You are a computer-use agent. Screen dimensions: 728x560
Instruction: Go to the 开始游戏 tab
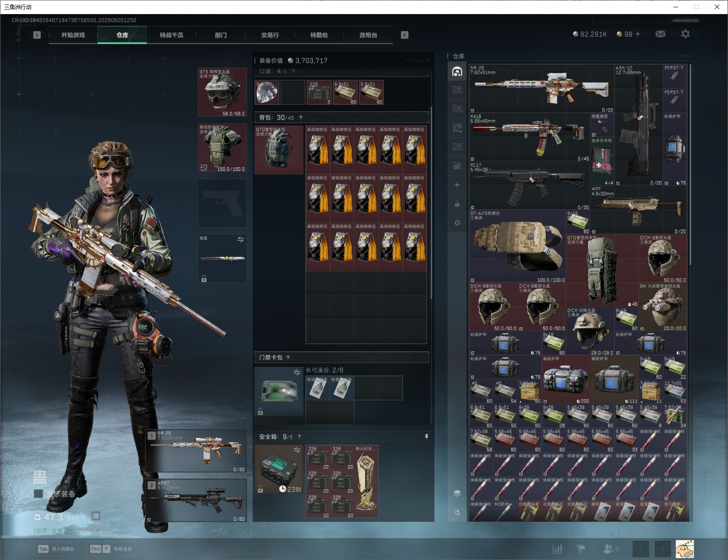point(73,35)
